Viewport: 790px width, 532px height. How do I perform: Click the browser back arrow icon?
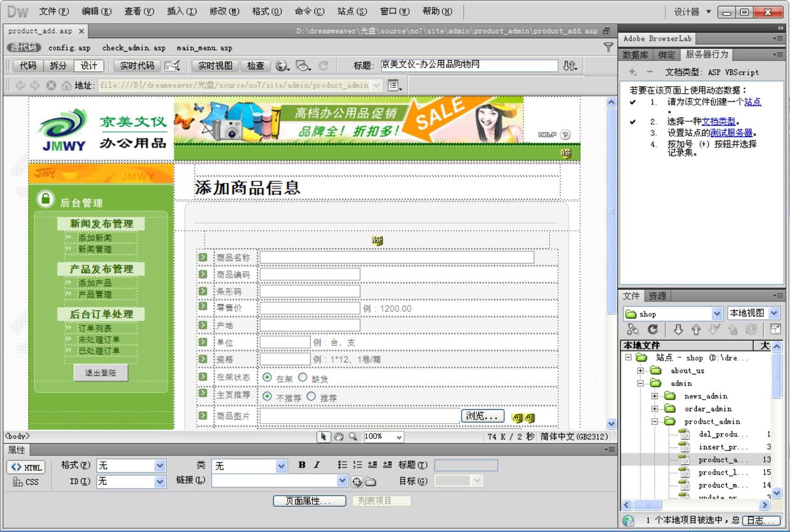click(20, 85)
